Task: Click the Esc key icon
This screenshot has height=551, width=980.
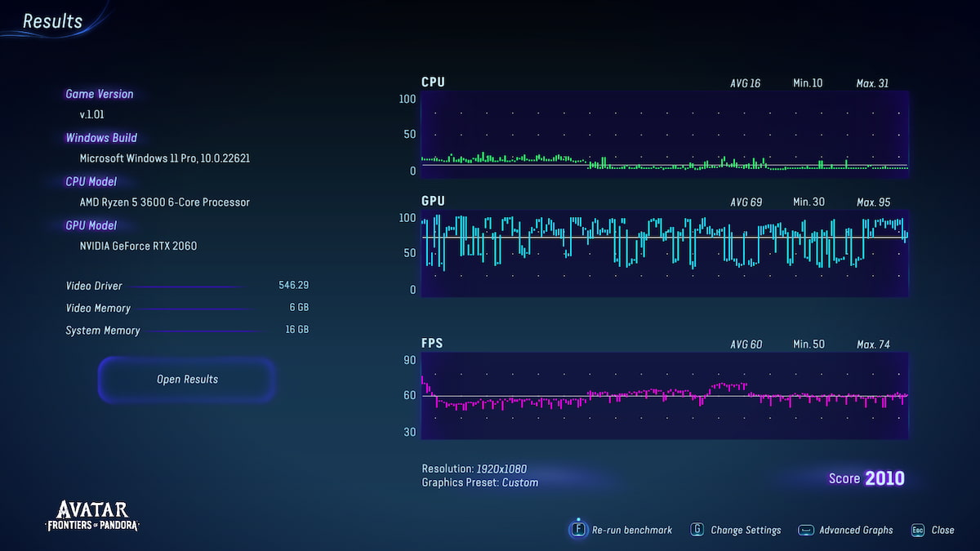Action: tap(918, 530)
